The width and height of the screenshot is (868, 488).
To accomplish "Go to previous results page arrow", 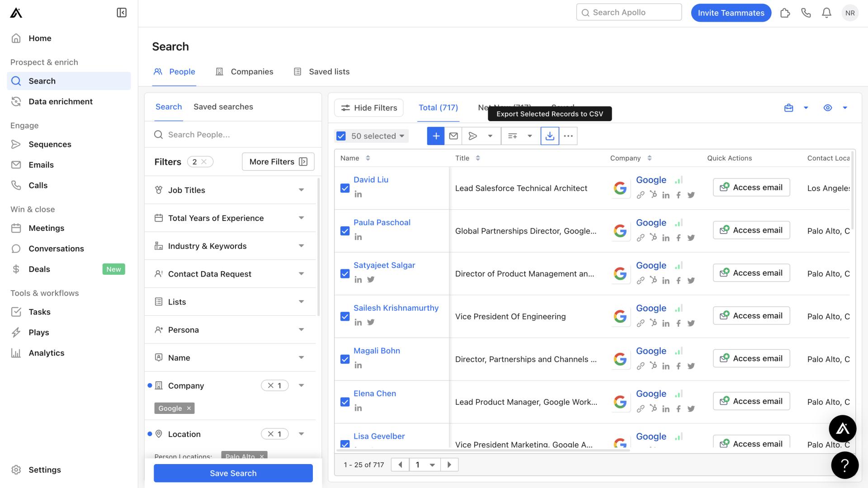I will tap(400, 465).
